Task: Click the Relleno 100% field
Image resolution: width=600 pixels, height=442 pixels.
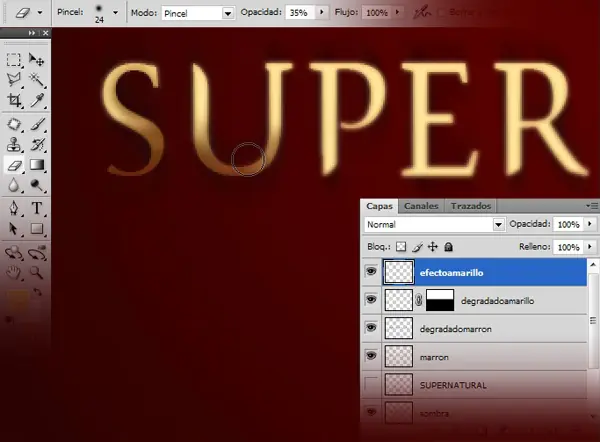Action: click(x=568, y=247)
